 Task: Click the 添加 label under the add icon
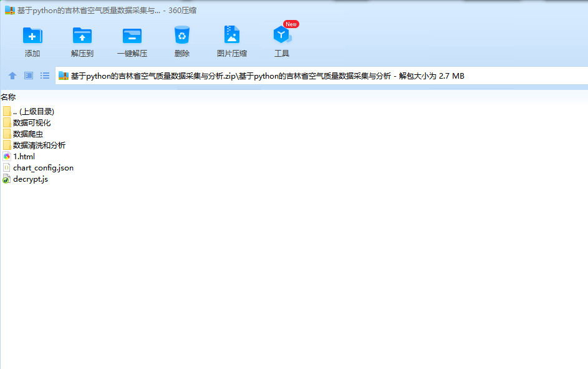[32, 54]
